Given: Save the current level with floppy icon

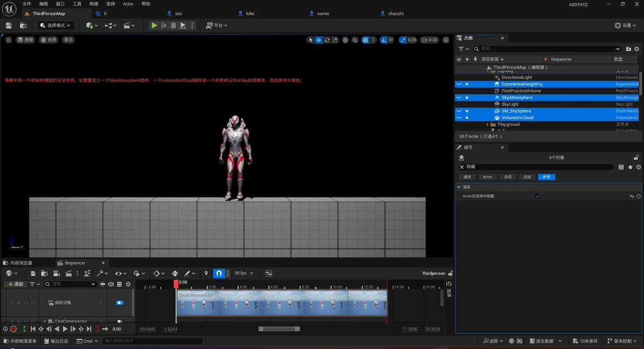Looking at the screenshot, I should coord(9,25).
